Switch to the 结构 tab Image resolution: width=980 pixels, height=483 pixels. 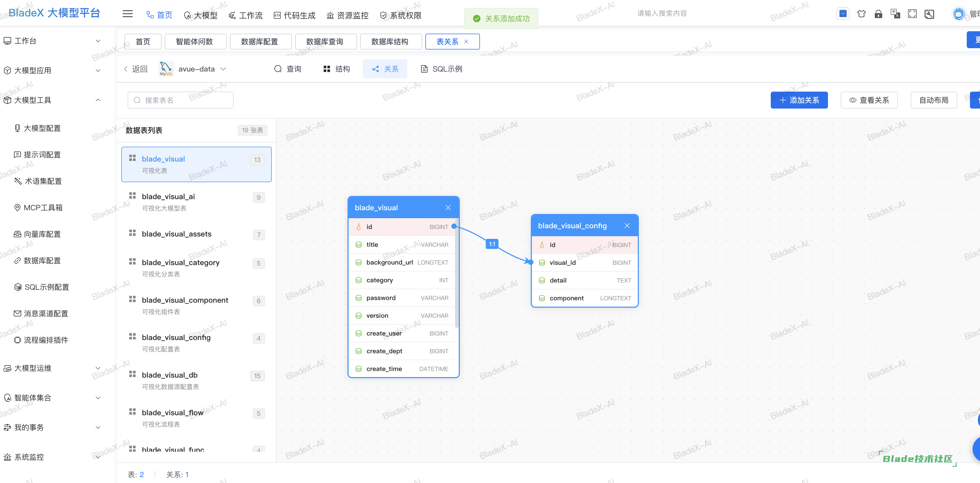(337, 69)
